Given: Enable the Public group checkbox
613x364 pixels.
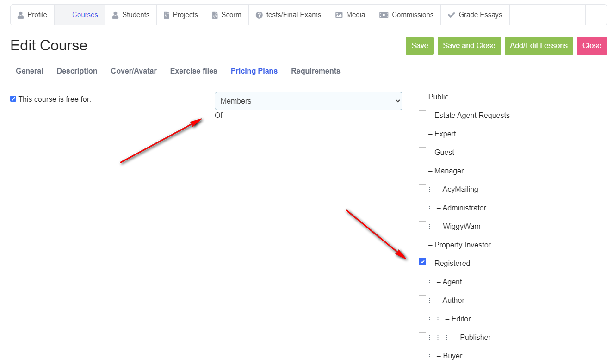Looking at the screenshot, I should (x=422, y=96).
